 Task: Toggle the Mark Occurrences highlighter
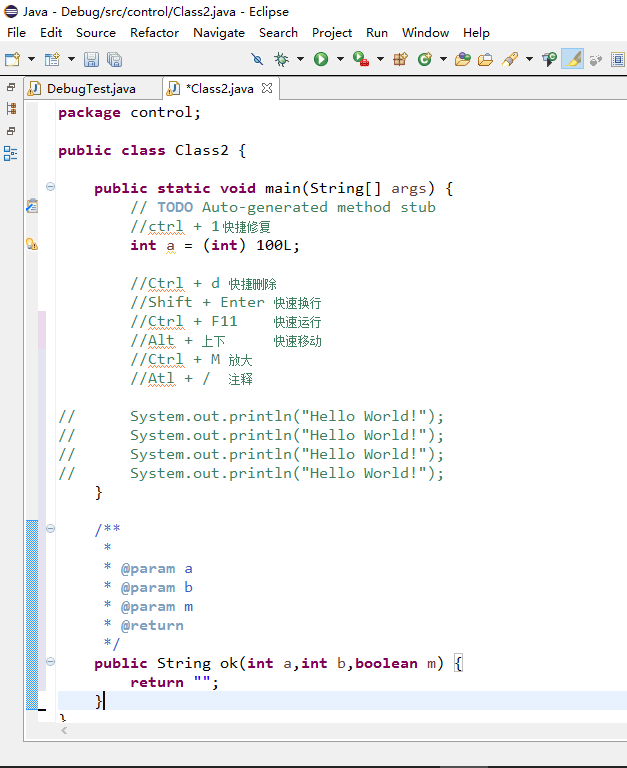pyautogui.click(x=572, y=59)
